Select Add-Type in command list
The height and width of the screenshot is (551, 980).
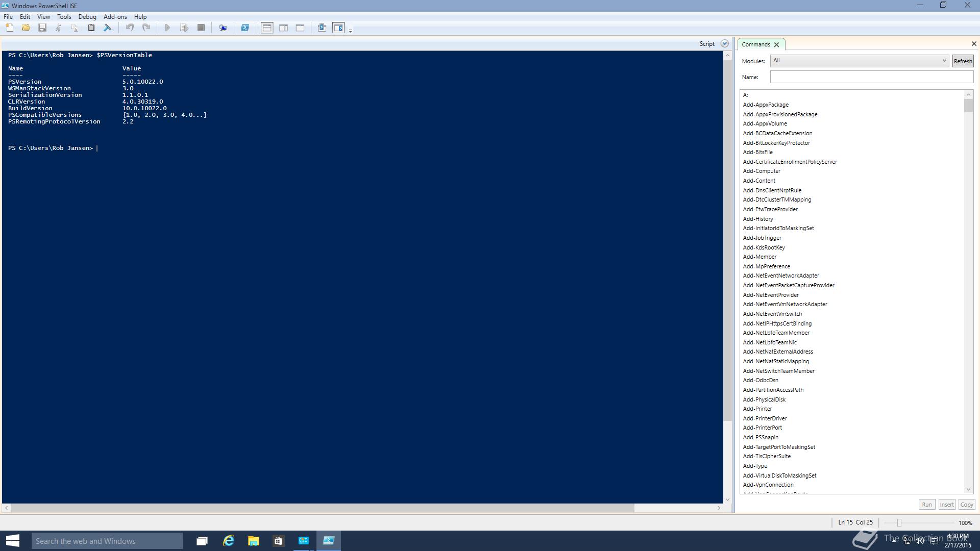(755, 466)
